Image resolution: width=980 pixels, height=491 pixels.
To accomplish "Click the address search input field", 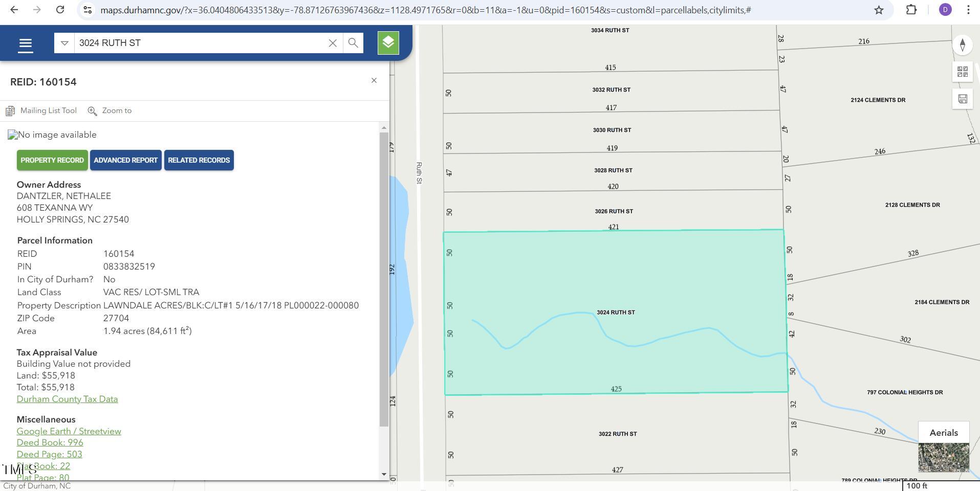I will 200,43.
